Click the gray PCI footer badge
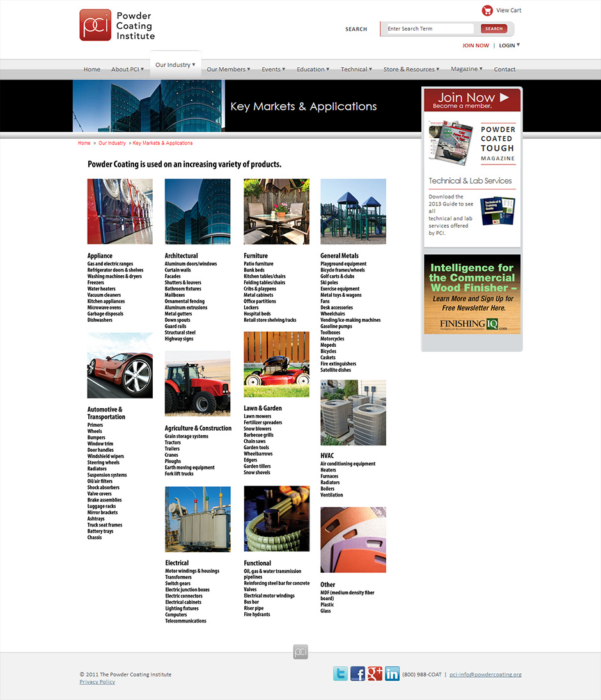Viewport: 601px width, 700px height. (x=300, y=651)
